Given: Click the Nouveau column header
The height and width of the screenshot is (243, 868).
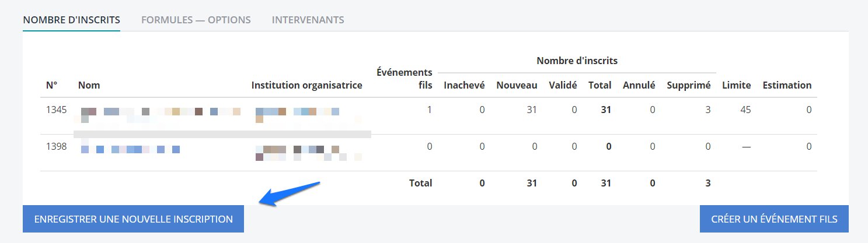Looking at the screenshot, I should tap(517, 85).
